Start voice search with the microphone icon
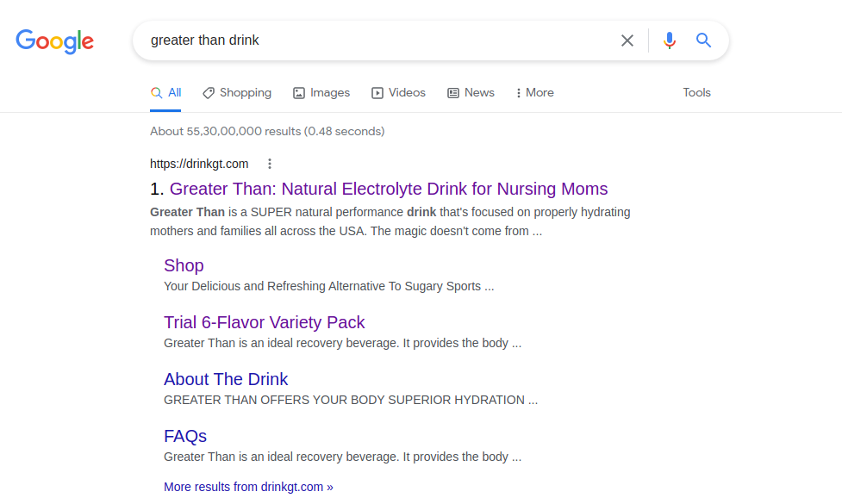Viewport: 842px width, 504px height. [x=669, y=40]
